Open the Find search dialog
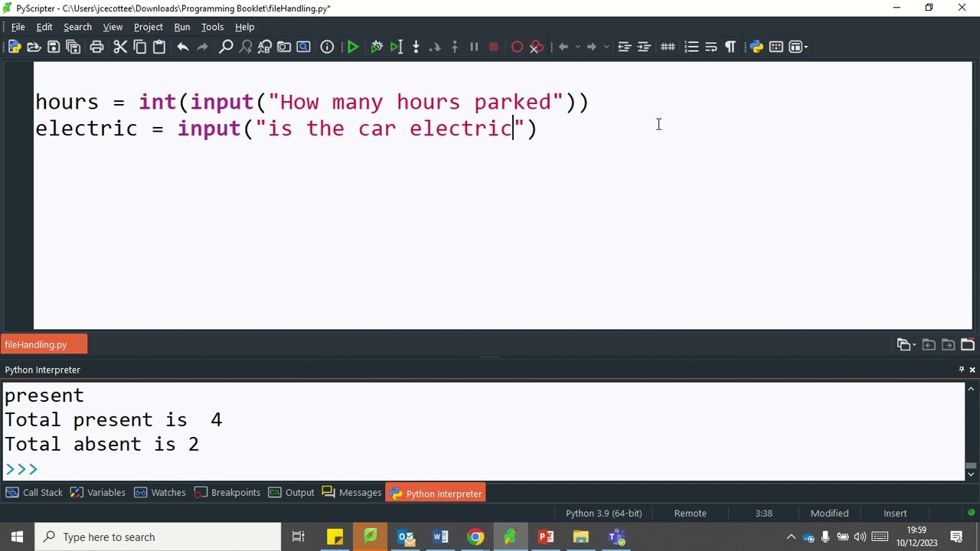980x551 pixels. pyautogui.click(x=226, y=47)
